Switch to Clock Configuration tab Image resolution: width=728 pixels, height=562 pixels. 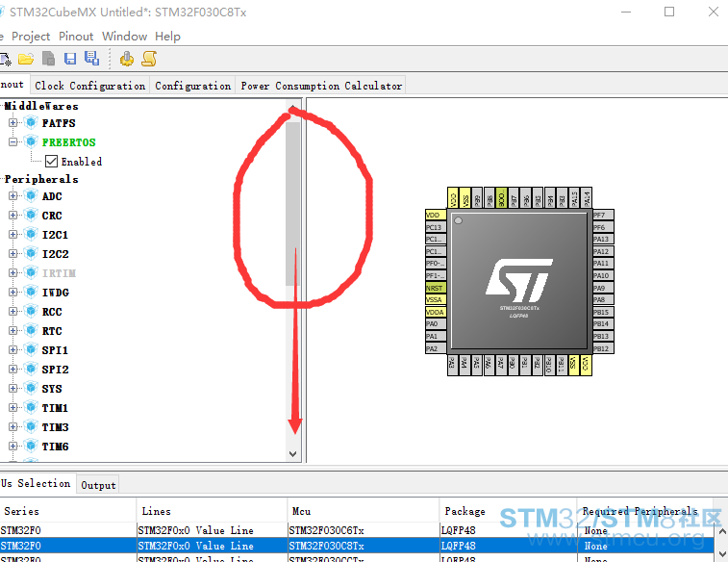pos(90,86)
